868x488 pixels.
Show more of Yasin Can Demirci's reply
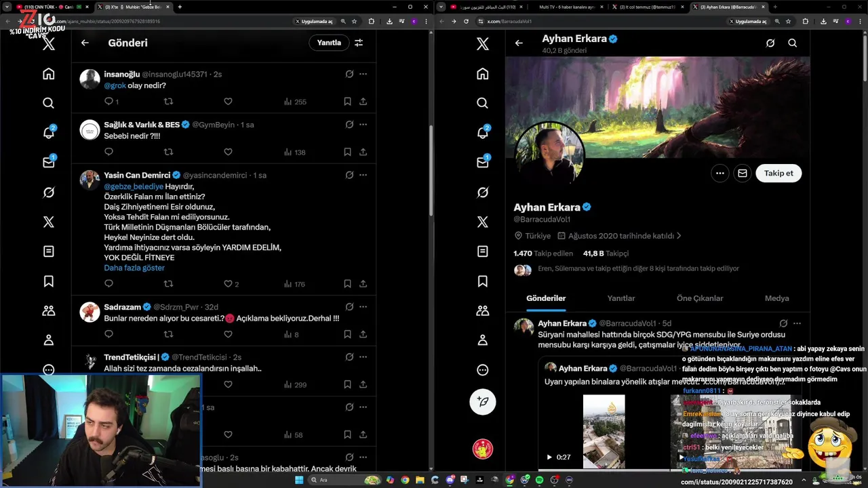(134, 268)
